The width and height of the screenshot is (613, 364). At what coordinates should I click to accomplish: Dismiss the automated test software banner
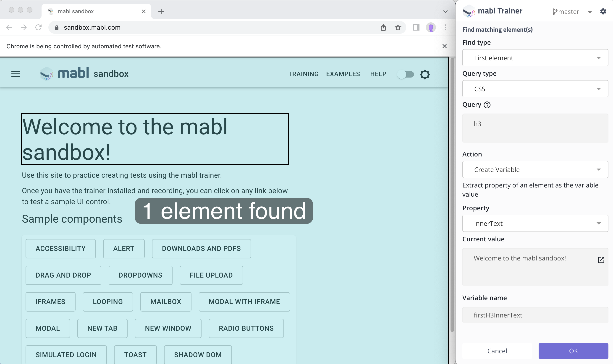444,46
